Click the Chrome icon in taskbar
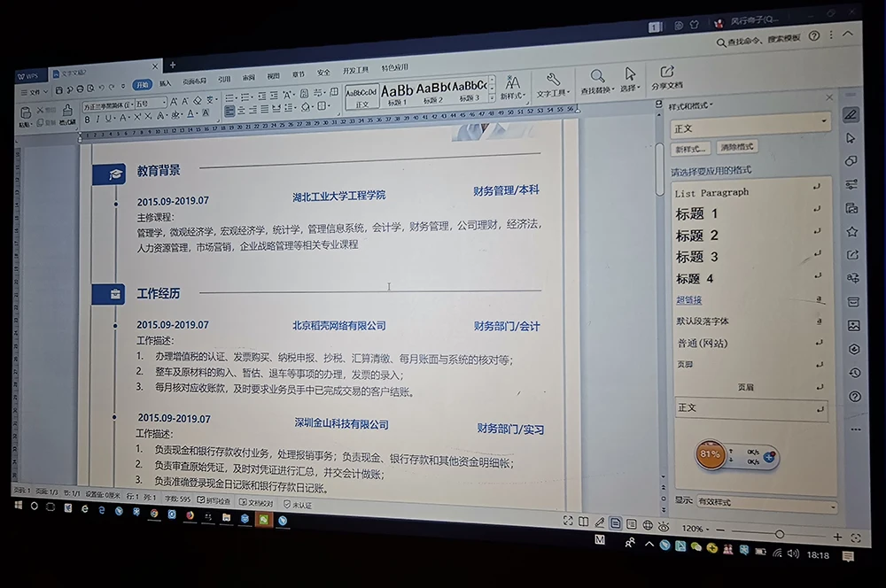This screenshot has height=588, width=886. click(153, 514)
